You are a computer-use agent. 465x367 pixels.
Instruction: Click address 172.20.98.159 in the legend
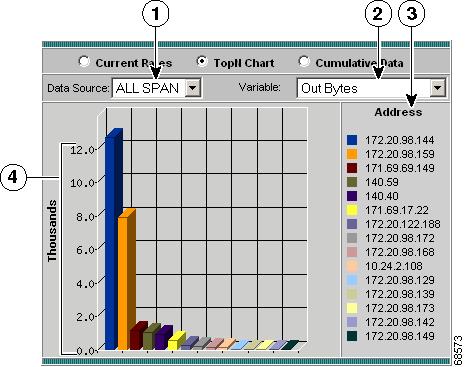(x=400, y=154)
